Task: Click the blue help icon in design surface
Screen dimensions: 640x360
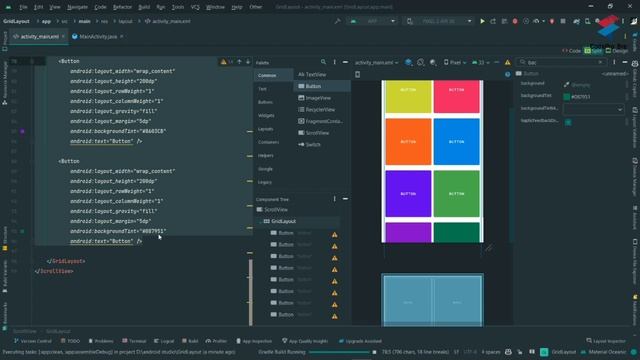Action: 507,74
